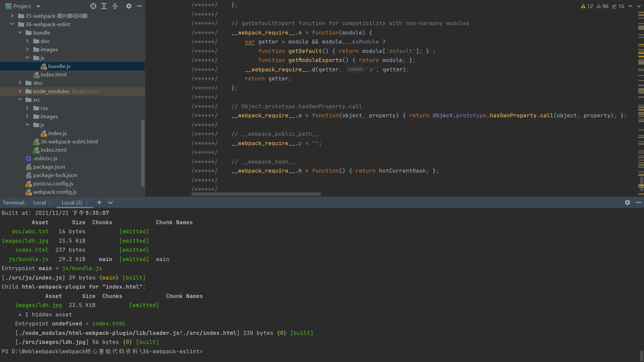The width and height of the screenshot is (644, 362).
Task: Expand the node_modules folder
Action: [20, 91]
